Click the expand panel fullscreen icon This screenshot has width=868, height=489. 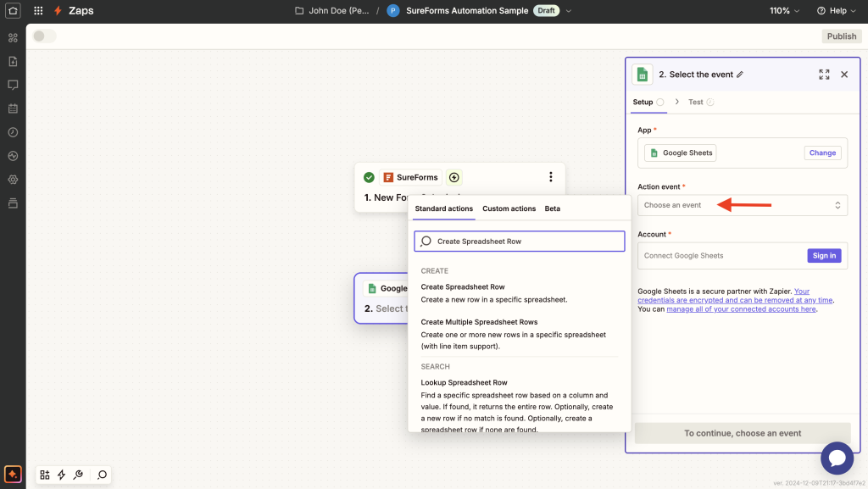tap(824, 75)
